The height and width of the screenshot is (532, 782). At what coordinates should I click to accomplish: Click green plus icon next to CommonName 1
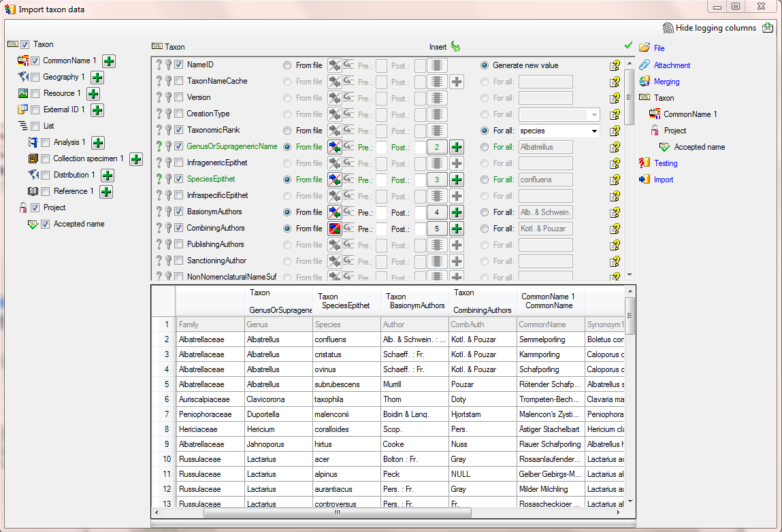(108, 61)
